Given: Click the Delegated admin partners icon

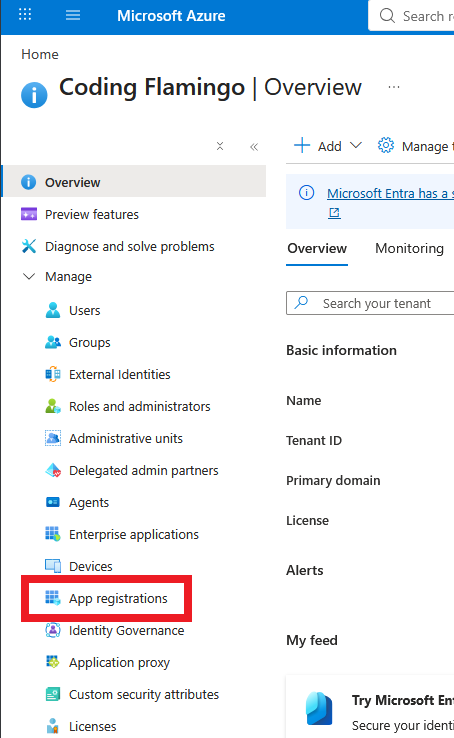Looking at the screenshot, I should [53, 470].
